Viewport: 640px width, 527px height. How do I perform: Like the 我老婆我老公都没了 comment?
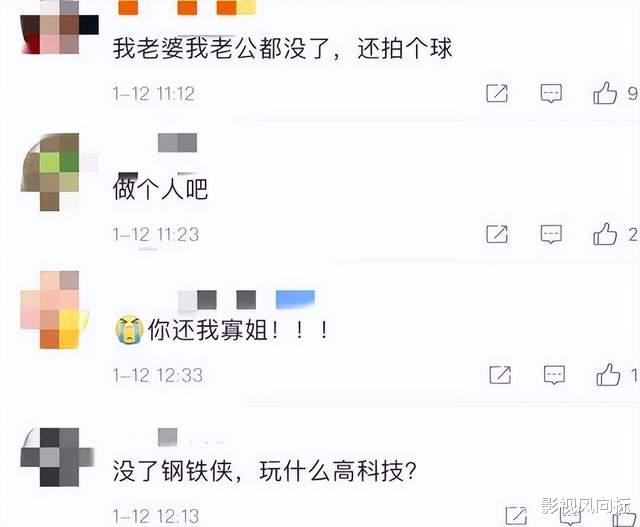click(605, 93)
